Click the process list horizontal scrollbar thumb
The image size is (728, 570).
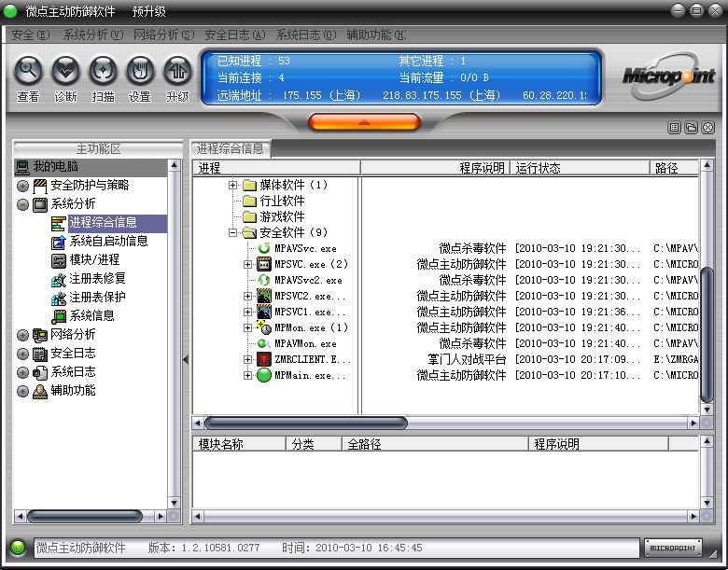306,423
